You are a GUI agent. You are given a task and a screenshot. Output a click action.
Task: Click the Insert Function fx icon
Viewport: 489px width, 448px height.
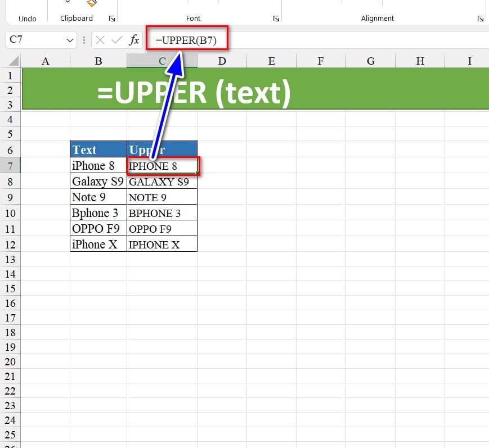tap(134, 40)
